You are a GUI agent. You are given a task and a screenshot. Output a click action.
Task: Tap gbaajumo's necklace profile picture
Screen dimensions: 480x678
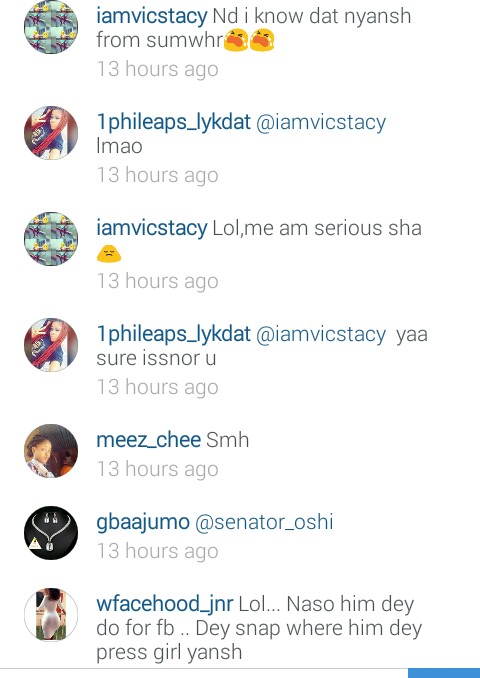51,533
